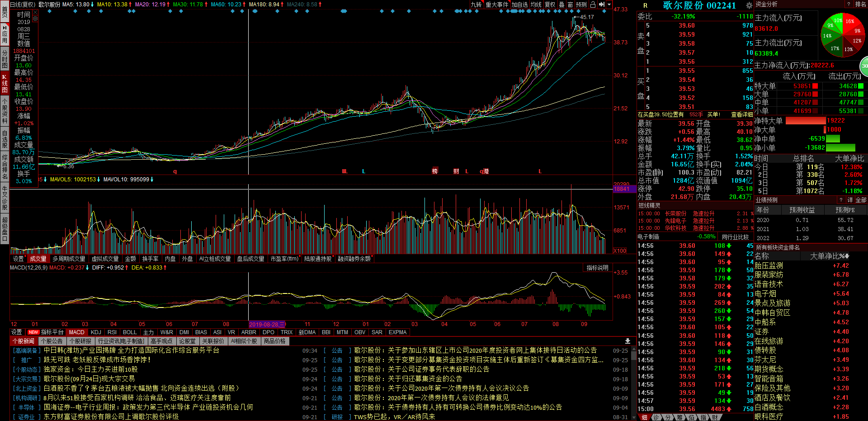This screenshot has width=868, height=421.
Task: Sort by 大单净比% column header
Action: coord(830,256)
